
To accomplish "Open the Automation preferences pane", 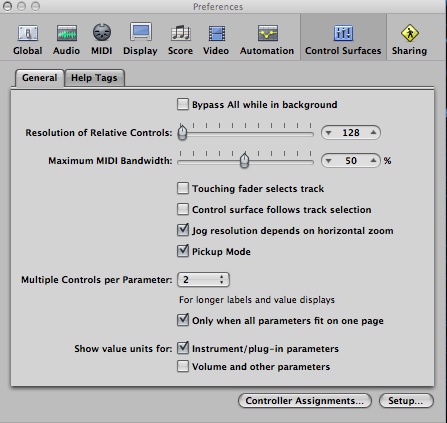I will (x=267, y=40).
